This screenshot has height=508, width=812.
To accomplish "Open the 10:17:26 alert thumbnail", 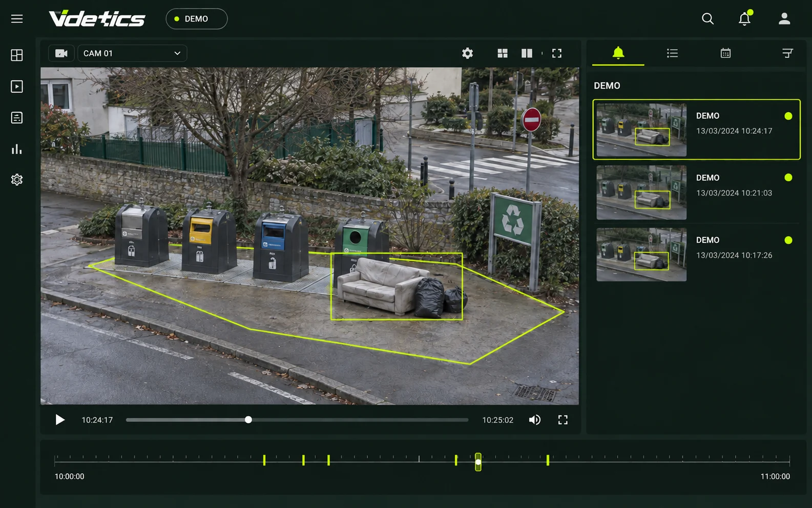I will click(641, 255).
